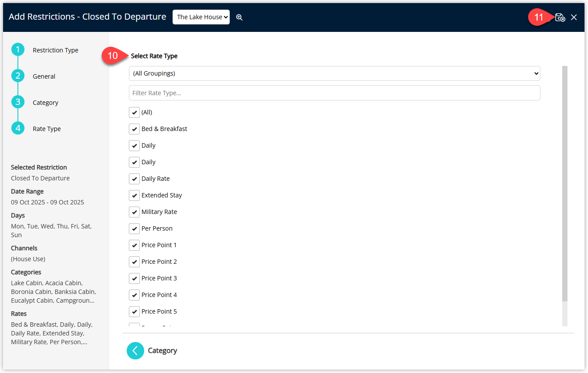Open The Lake House property dropdown
This screenshot has height=373, width=588.
click(201, 17)
